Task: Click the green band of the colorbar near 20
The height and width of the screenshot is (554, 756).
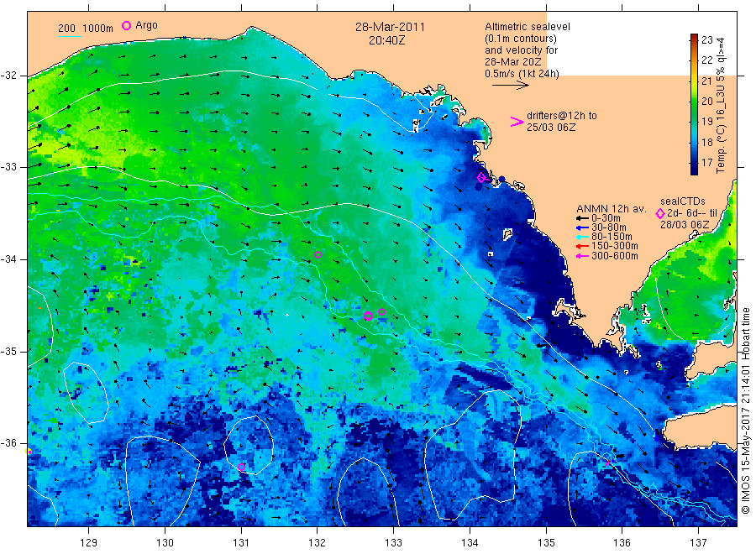Action: pos(694,102)
